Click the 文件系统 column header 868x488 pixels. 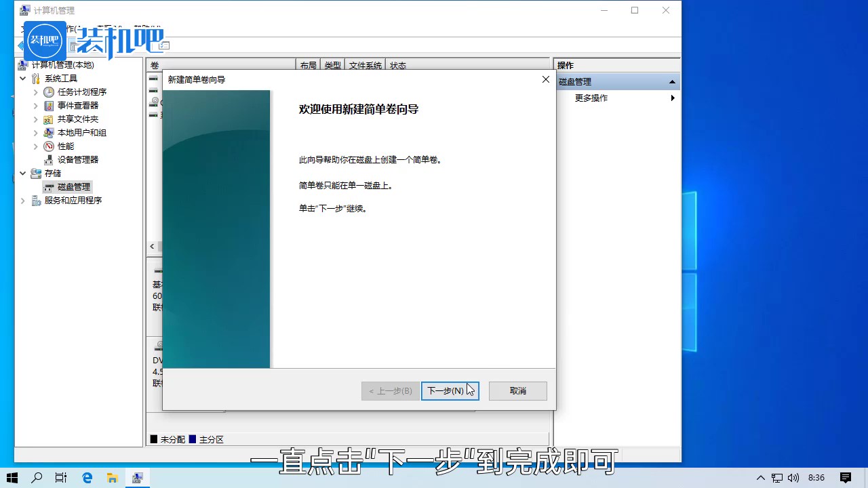point(365,65)
